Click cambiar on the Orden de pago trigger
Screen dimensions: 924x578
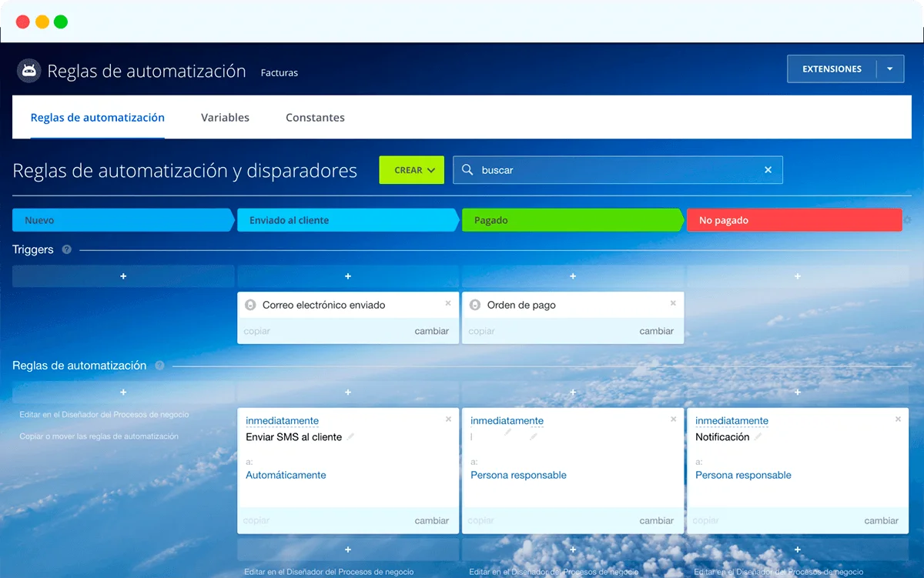click(656, 331)
